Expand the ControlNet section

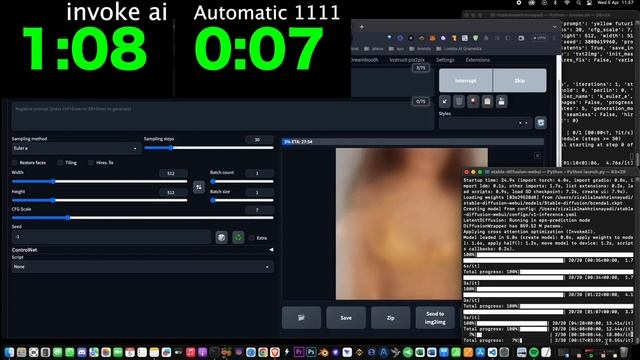142,249
